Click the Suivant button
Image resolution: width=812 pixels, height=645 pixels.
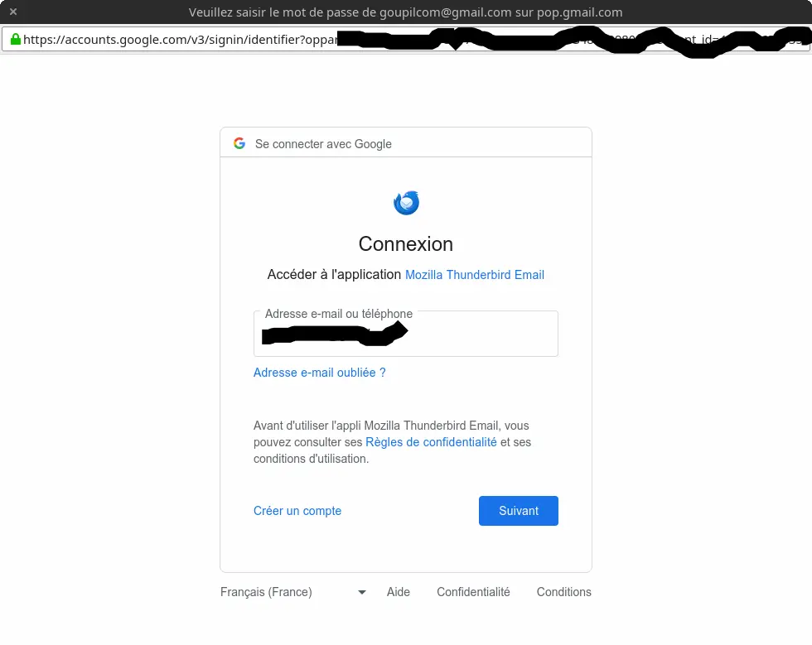pyautogui.click(x=519, y=510)
